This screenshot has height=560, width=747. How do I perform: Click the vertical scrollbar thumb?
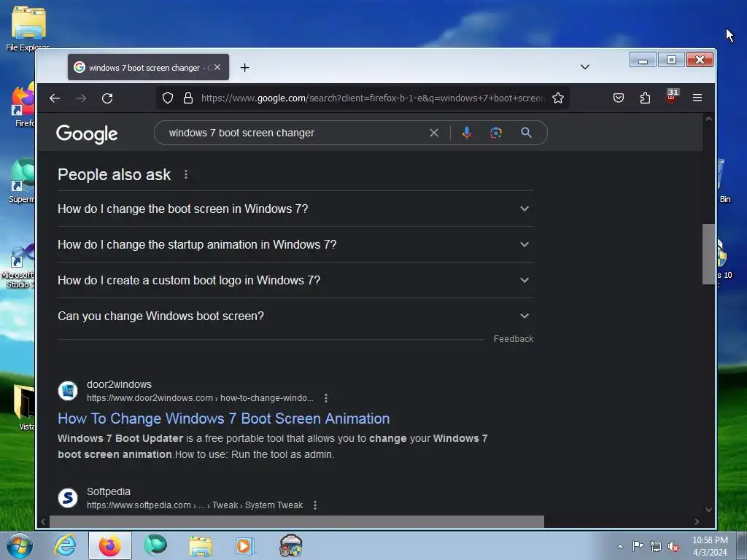pyautogui.click(x=708, y=254)
